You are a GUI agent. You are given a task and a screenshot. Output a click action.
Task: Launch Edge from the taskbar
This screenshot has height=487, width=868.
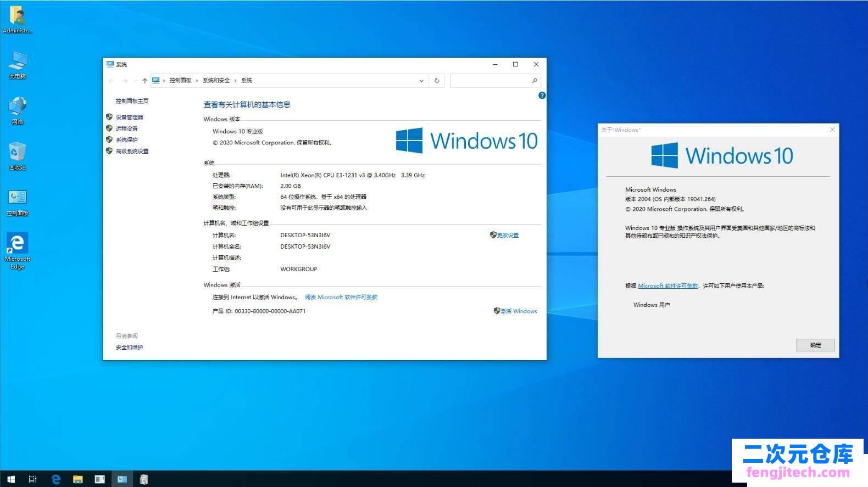coord(55,479)
